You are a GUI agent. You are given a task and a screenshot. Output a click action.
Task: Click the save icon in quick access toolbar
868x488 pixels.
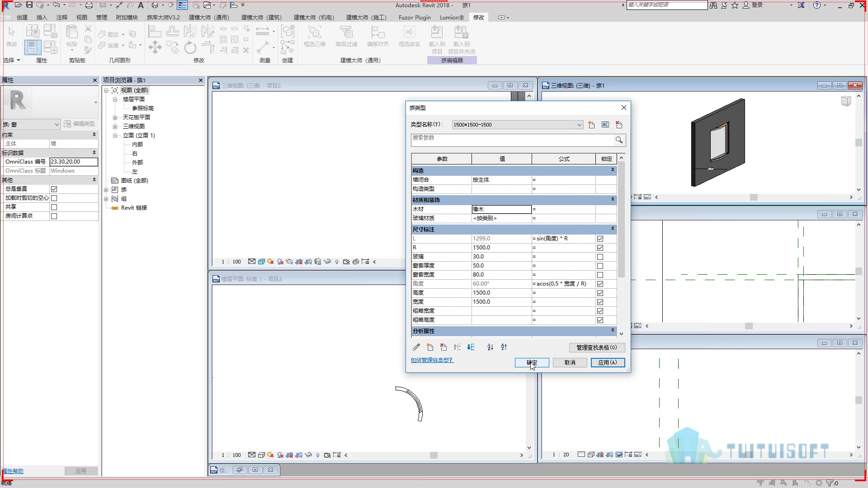[29, 5]
